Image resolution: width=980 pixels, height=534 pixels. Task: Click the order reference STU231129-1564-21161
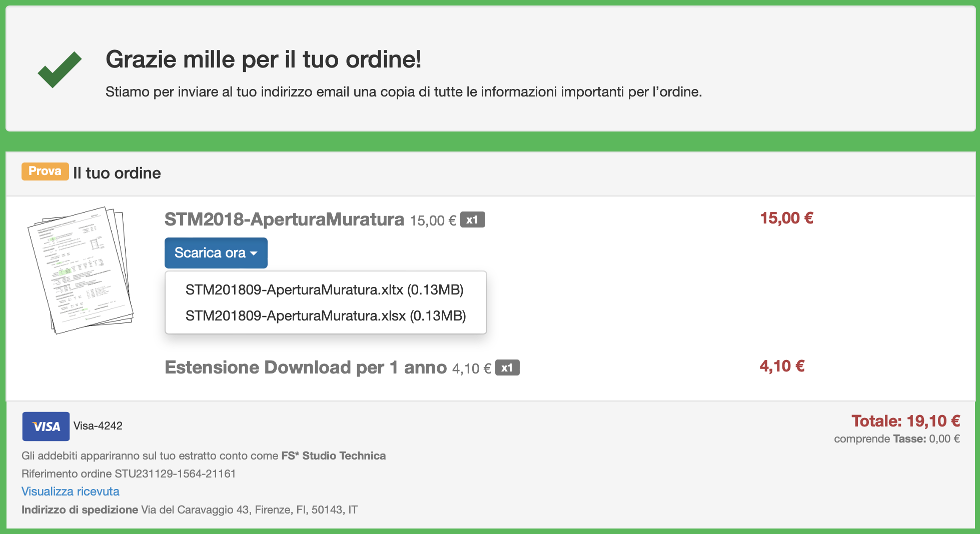coord(175,473)
